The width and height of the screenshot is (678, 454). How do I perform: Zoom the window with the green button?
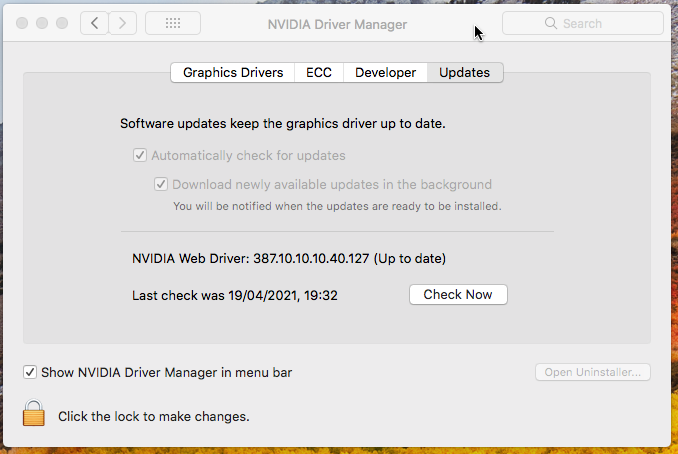(x=62, y=23)
